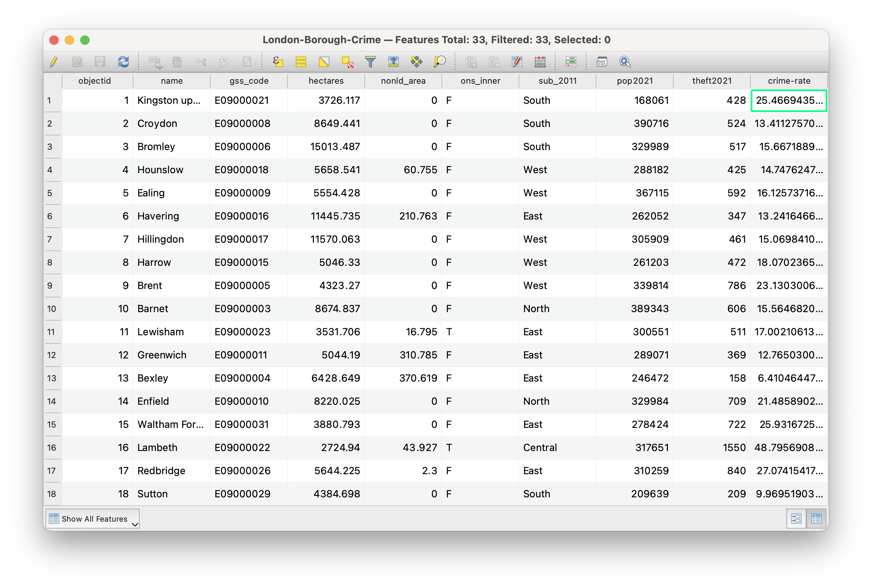This screenshot has height=588, width=872.
Task: Reload the attribute table
Action: pyautogui.click(x=123, y=62)
